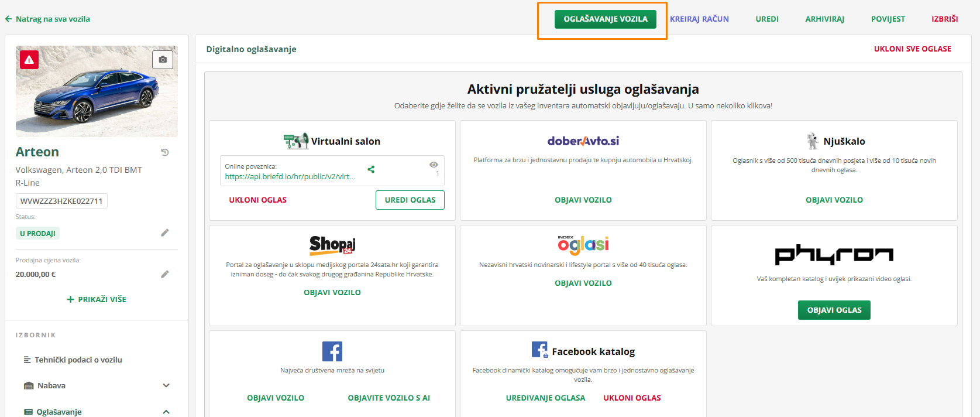Click the red warning icon on car photo
The height and width of the screenshot is (417, 980).
(x=29, y=60)
